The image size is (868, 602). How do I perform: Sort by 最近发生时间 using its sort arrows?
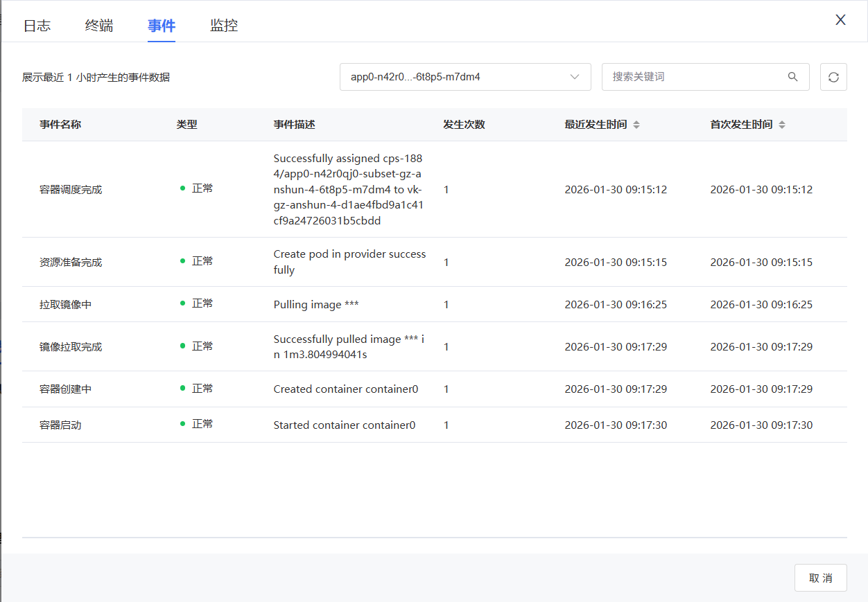point(636,125)
